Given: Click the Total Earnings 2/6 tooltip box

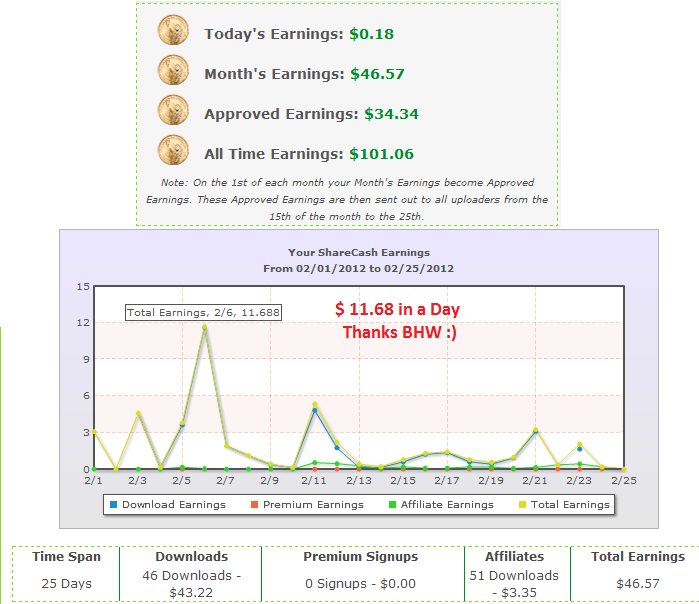Looking at the screenshot, I should [x=203, y=312].
